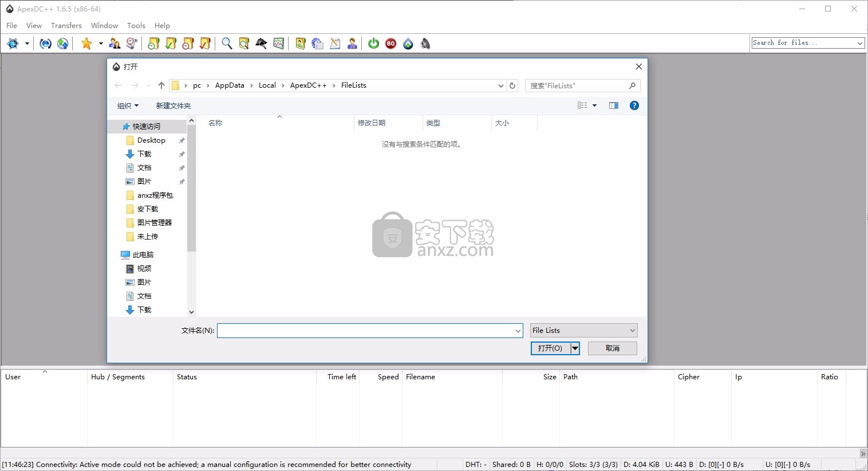Image resolution: width=868 pixels, height=471 pixels.
Task: Click the blue help question icon
Action: coord(634,105)
